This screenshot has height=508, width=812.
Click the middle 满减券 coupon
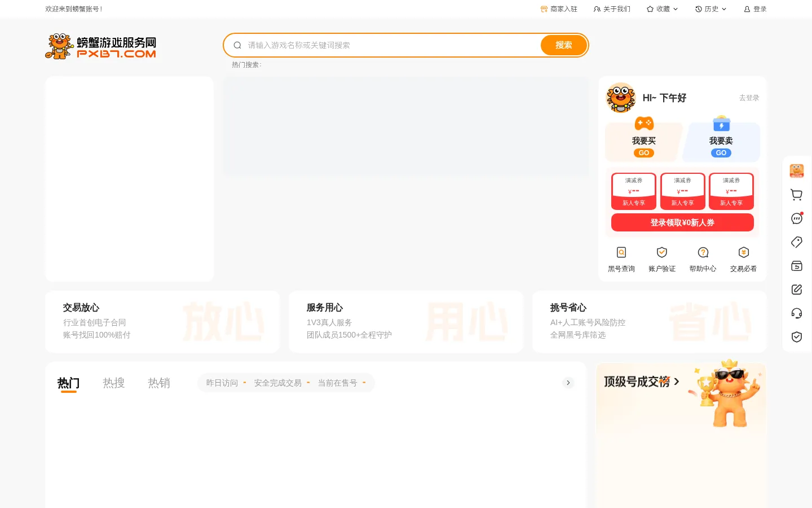click(x=682, y=191)
